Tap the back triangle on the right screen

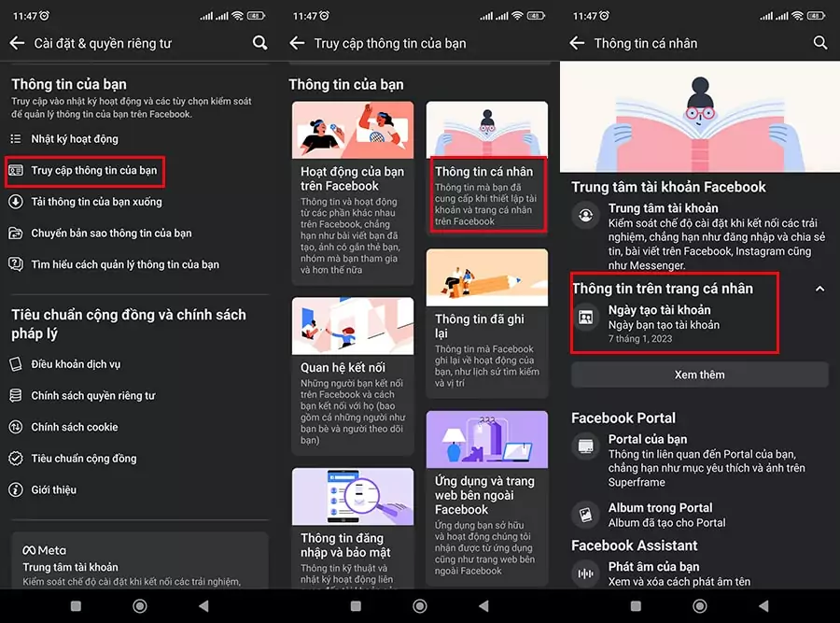point(763,606)
